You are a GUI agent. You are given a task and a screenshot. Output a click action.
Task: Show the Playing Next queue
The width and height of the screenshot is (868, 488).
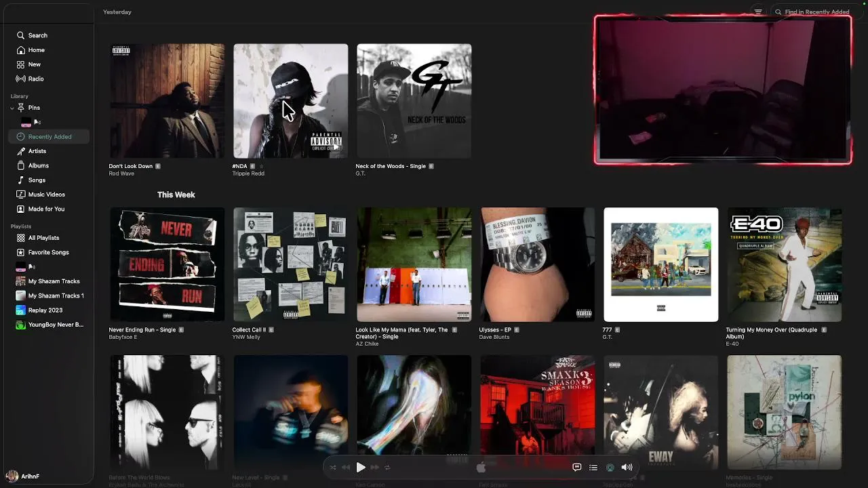click(x=593, y=467)
